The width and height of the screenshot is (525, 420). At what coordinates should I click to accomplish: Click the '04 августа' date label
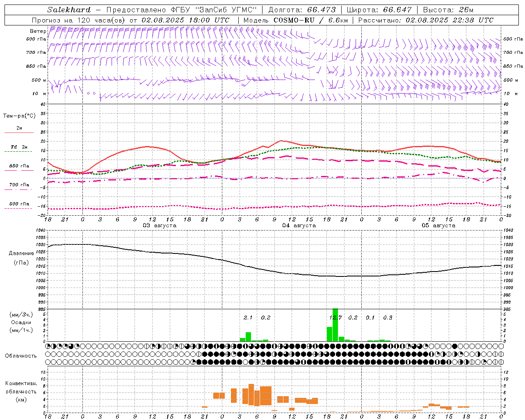pyautogui.click(x=299, y=226)
